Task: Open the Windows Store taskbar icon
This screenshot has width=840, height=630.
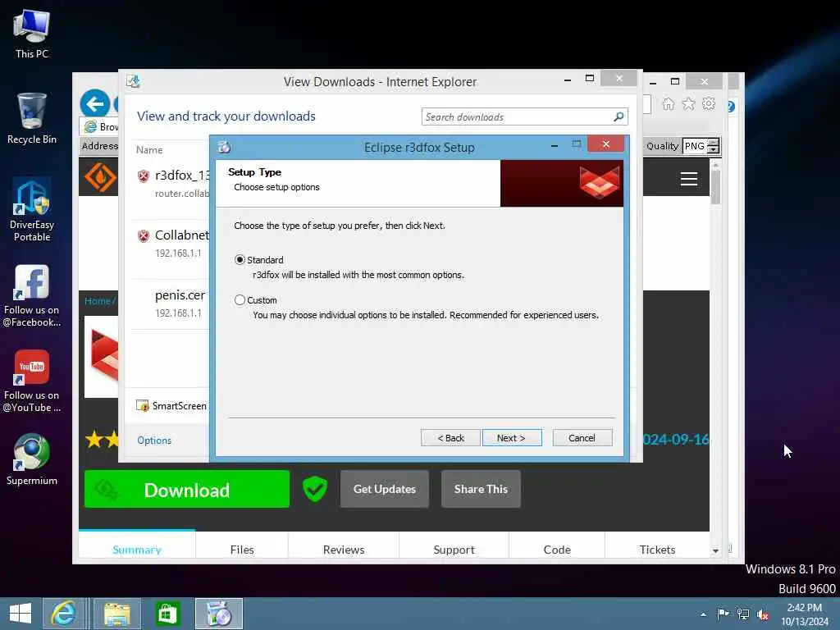Action: click(x=167, y=614)
